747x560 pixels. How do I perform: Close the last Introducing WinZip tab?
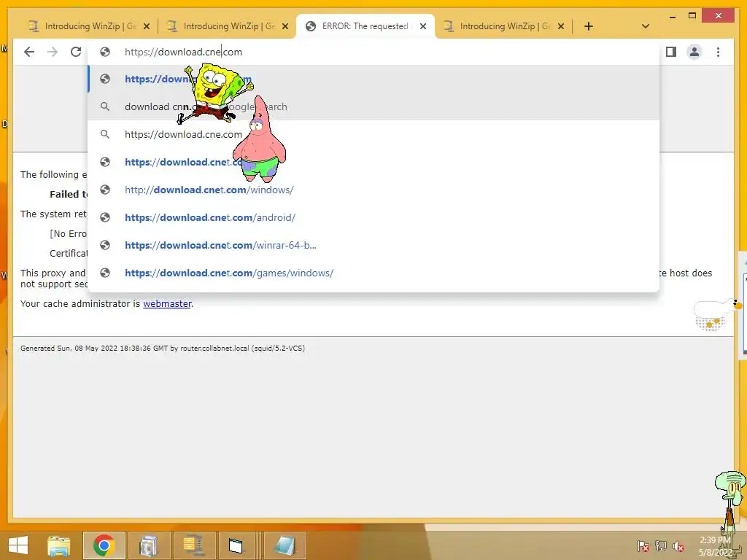tap(561, 26)
